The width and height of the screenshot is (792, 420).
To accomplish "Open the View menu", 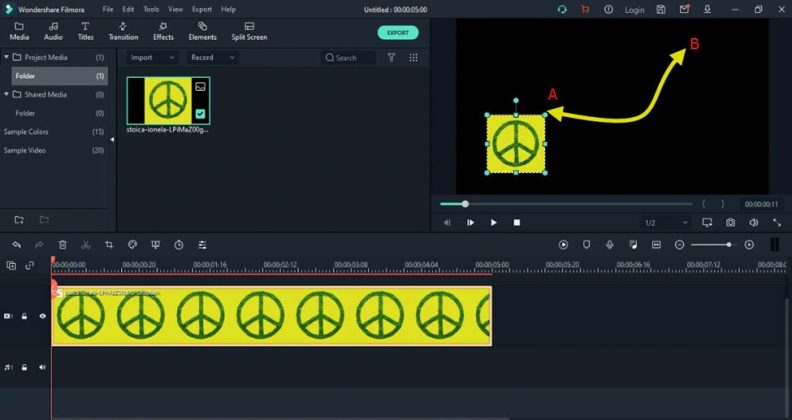I will (175, 9).
